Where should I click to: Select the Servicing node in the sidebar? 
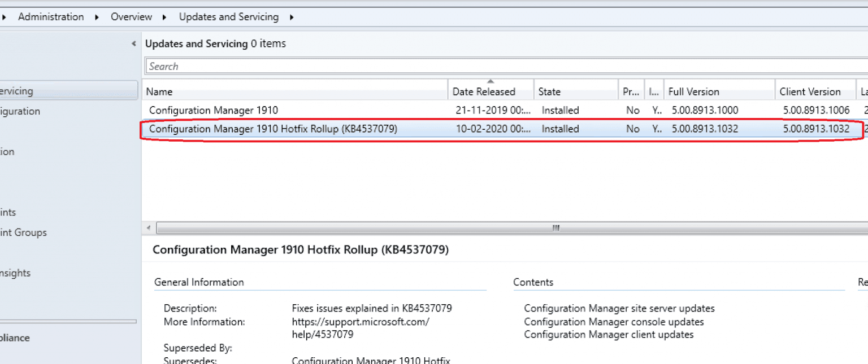tap(68, 91)
